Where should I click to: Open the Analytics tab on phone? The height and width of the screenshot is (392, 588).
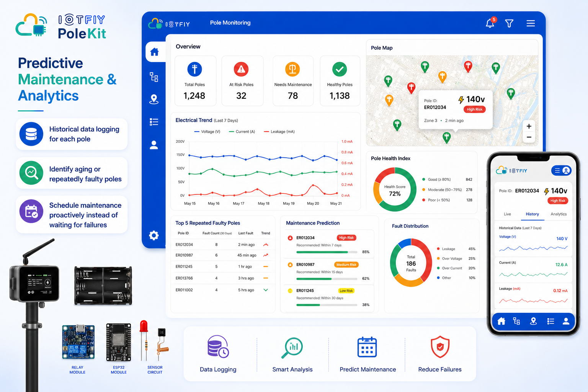[x=559, y=214]
